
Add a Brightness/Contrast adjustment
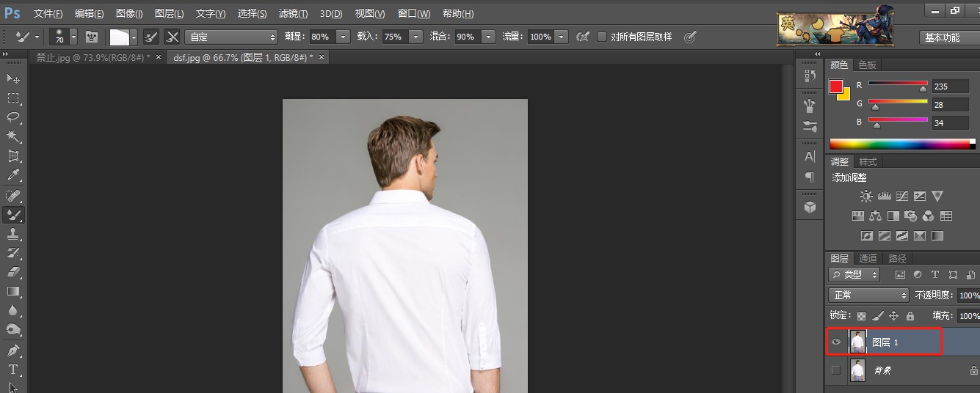point(867,196)
